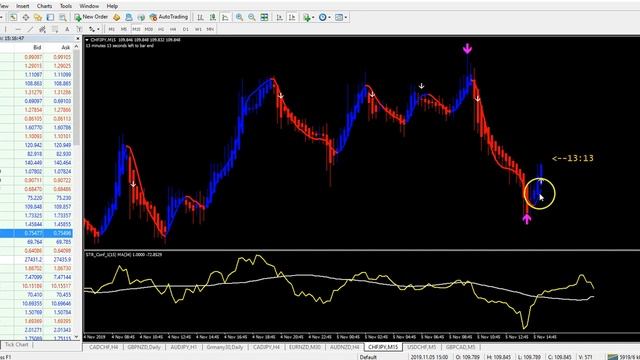Switch to the CADCHF,H4 chart tab
Screen dimensions: 640x360
point(103,347)
